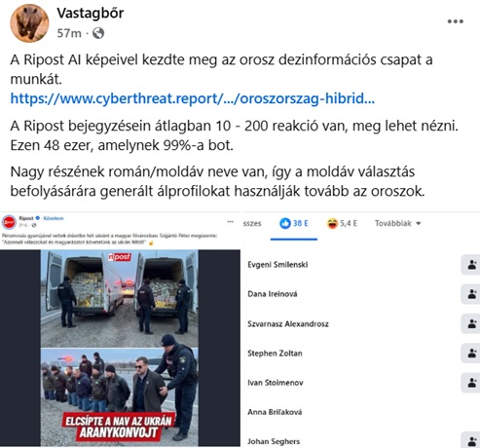Image resolution: width=480 pixels, height=448 pixels.
Task: Click the Vastagbőr rhino profile picture
Action: click(x=29, y=23)
